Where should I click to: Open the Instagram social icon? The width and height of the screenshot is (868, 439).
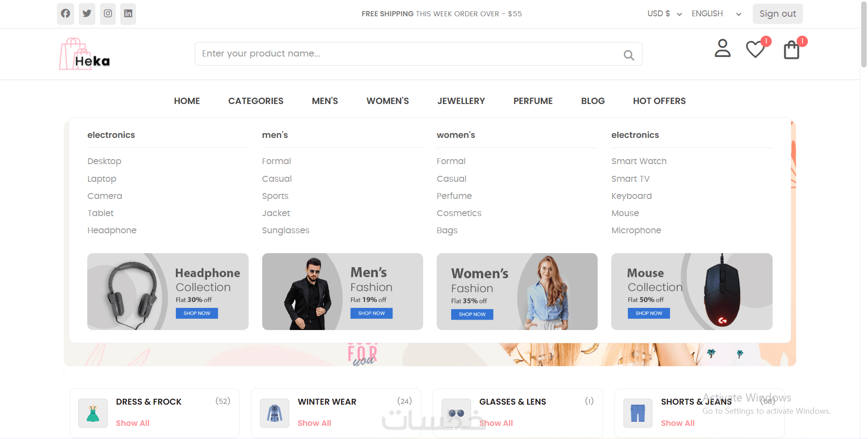coord(108,14)
